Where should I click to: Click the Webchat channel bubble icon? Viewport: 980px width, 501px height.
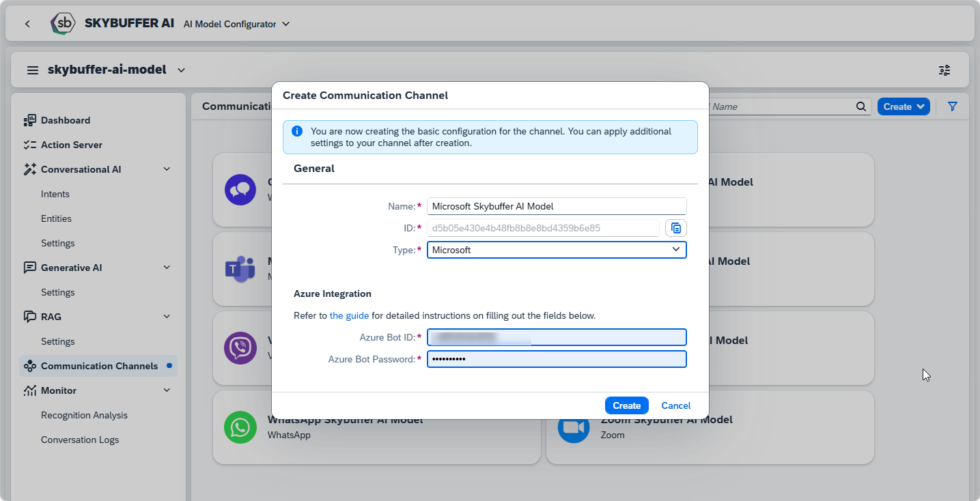pyautogui.click(x=240, y=190)
